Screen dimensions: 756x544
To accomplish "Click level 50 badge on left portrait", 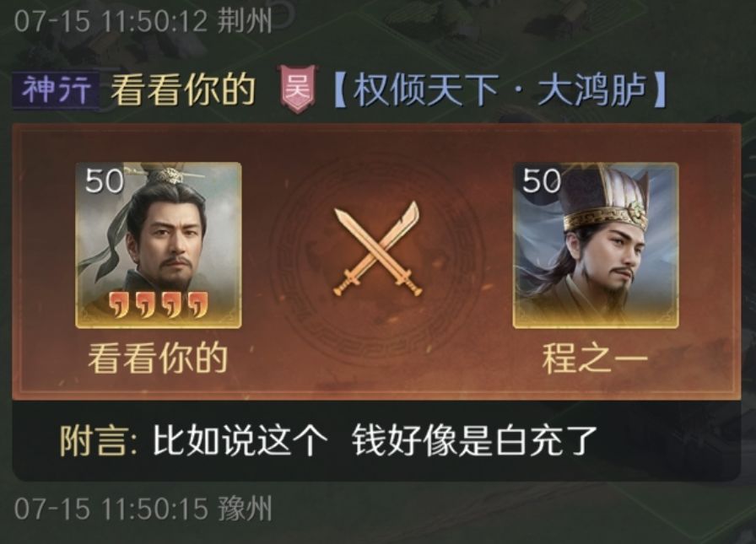I will click(x=104, y=181).
